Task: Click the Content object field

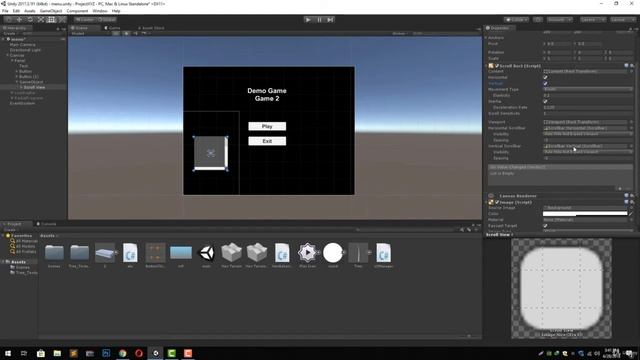Action: tap(585, 71)
